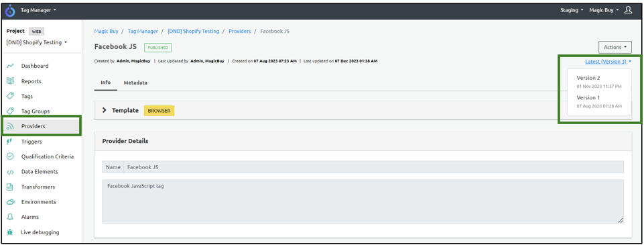
Task: Open the Actions dropdown
Action: coord(615,47)
